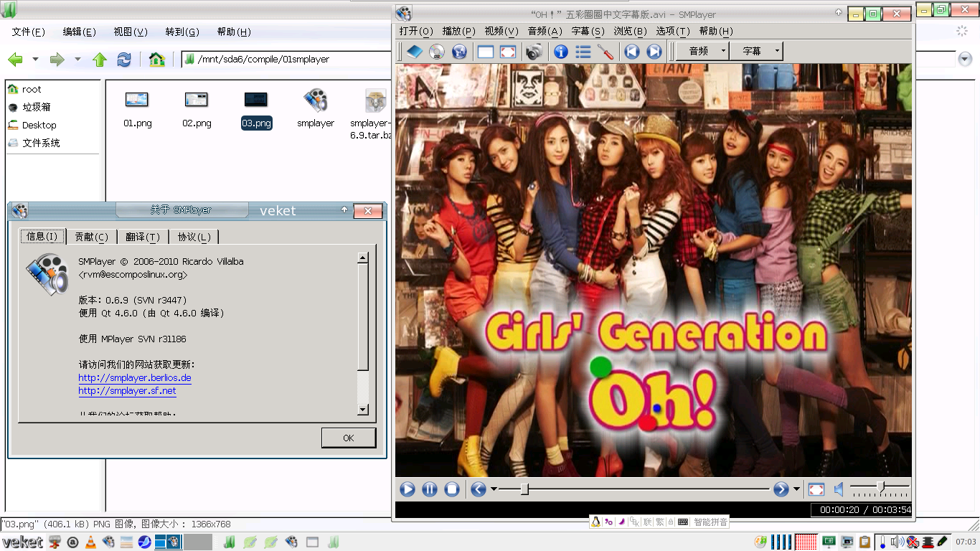Image resolution: width=980 pixels, height=551 pixels.
Task: Open the playlist list icon in SMPlayer
Action: click(583, 51)
